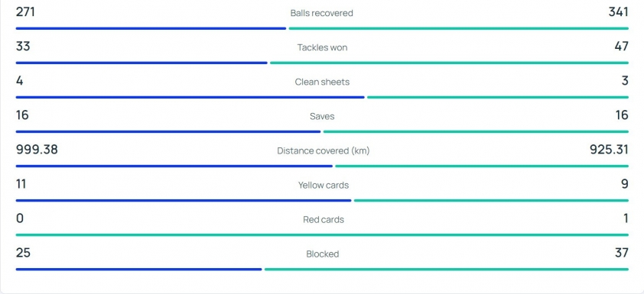
Task: Click the 271 balls recovered value
Action: click(x=25, y=12)
